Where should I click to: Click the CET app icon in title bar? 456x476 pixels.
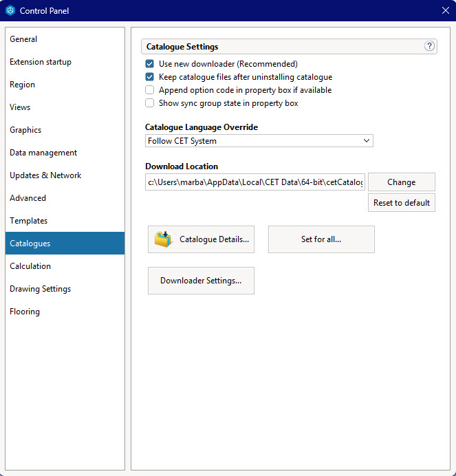pyautogui.click(x=10, y=10)
